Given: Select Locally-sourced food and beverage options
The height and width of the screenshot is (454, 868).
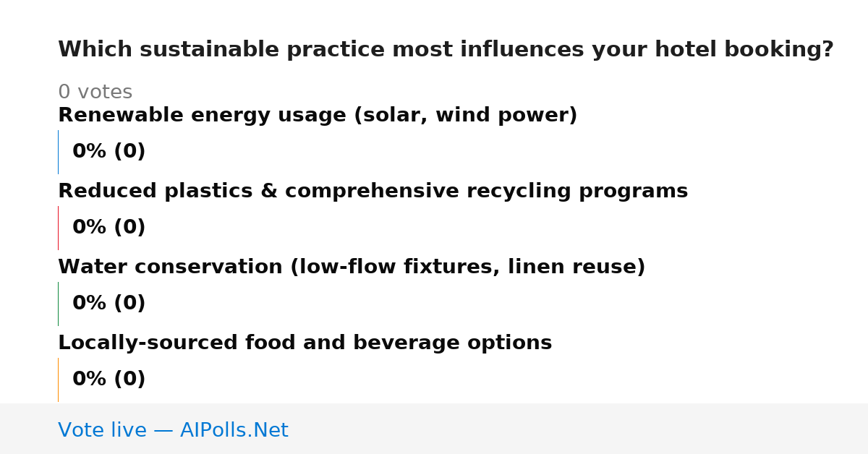Looking at the screenshot, I should tap(305, 343).
